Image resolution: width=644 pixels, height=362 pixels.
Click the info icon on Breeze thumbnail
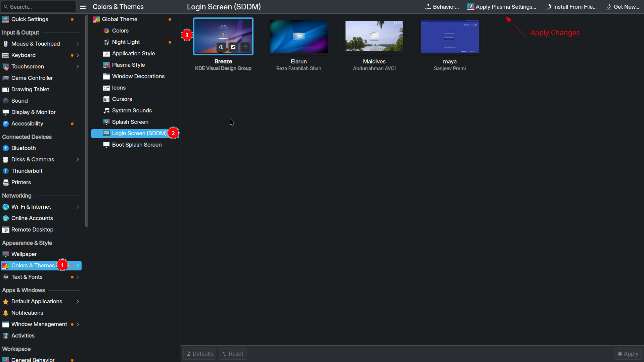(221, 47)
